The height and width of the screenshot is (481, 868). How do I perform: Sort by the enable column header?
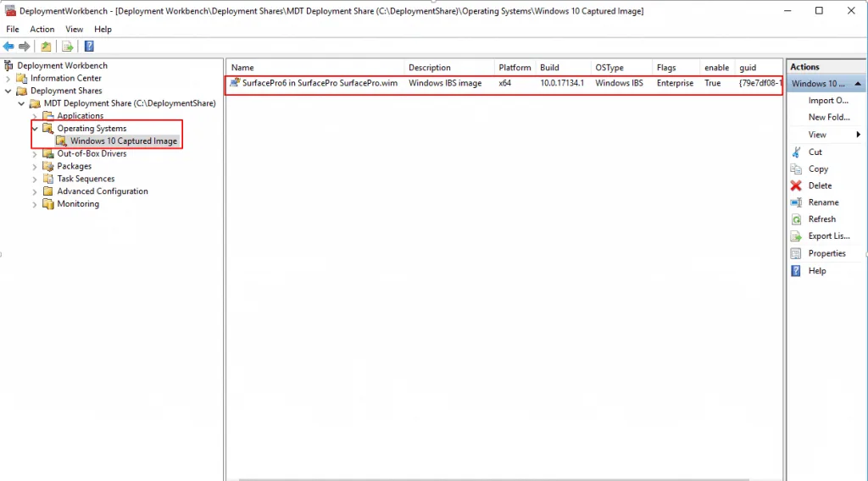tap(717, 68)
